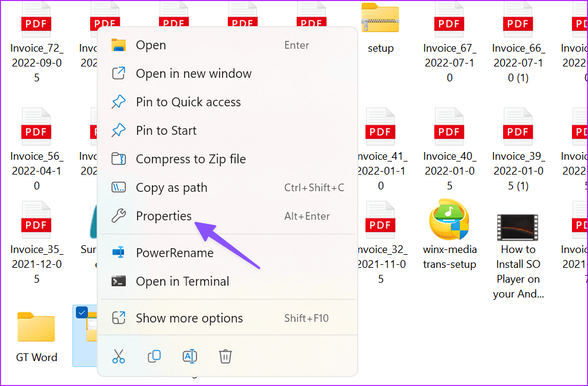Select the Copy icon in the action bar
Viewport: 588px width, 386px height.
(154, 356)
